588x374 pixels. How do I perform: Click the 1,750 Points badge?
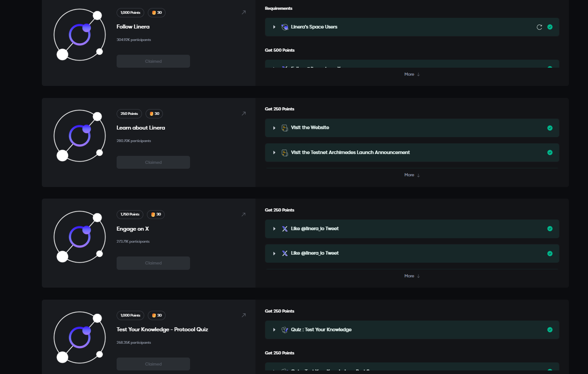click(130, 215)
